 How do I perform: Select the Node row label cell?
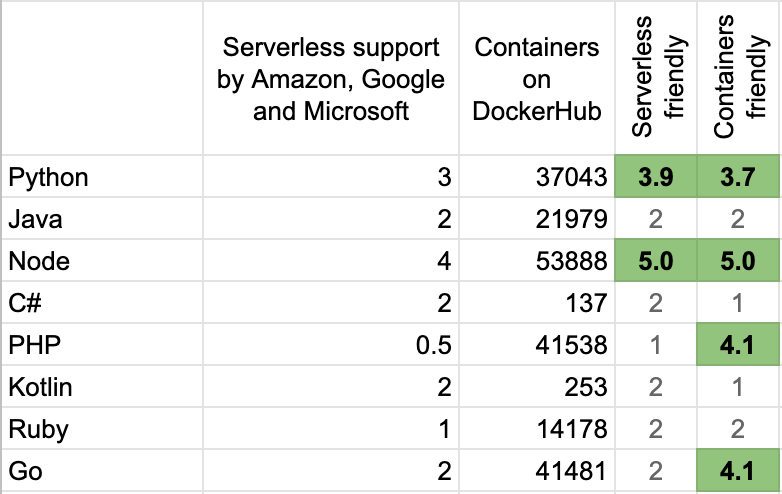[38, 262]
